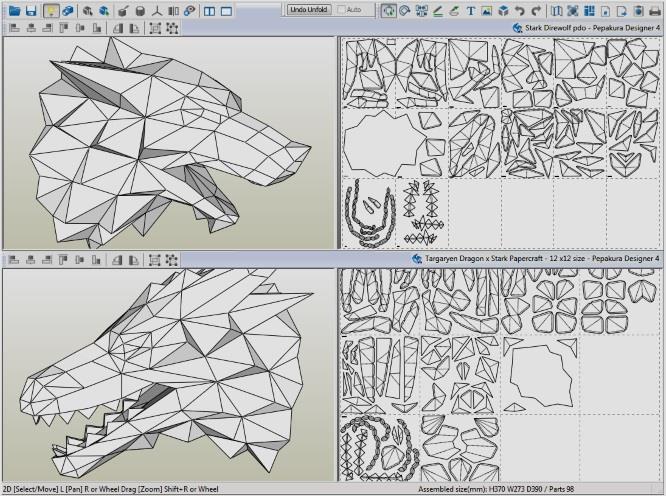This screenshot has height=496, width=666.
Task: Click the 2D Select/Move status bar hint
Action: click(x=110, y=489)
